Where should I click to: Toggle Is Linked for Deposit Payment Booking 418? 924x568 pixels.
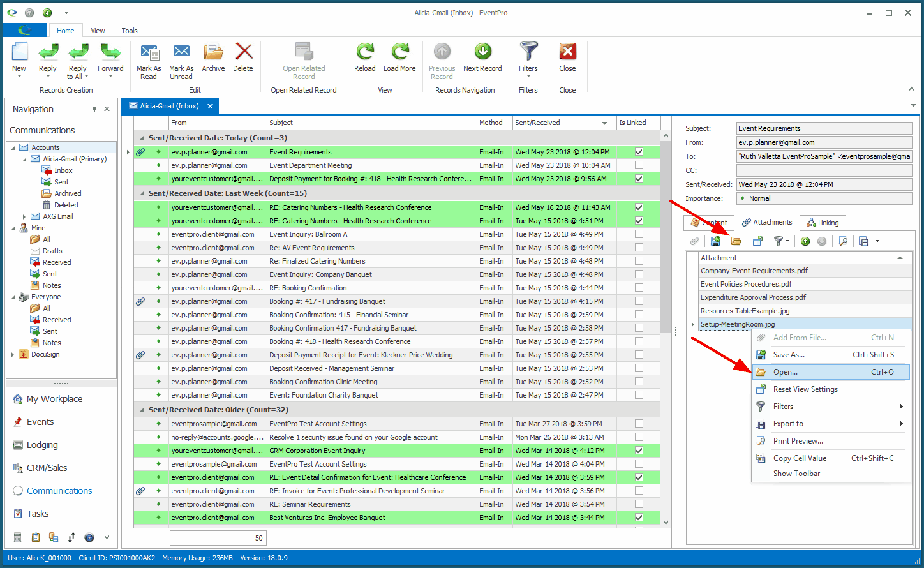(639, 179)
